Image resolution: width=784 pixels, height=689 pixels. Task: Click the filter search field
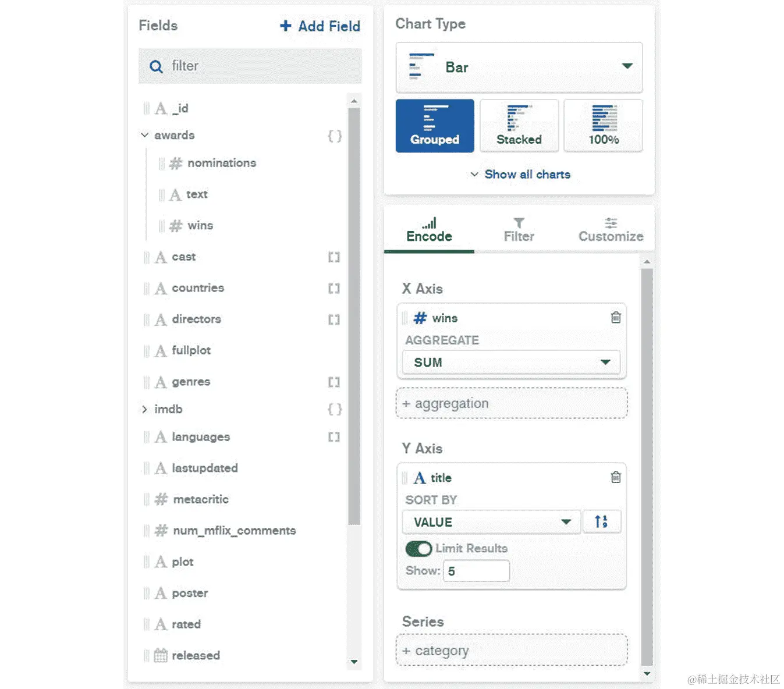[x=250, y=66]
